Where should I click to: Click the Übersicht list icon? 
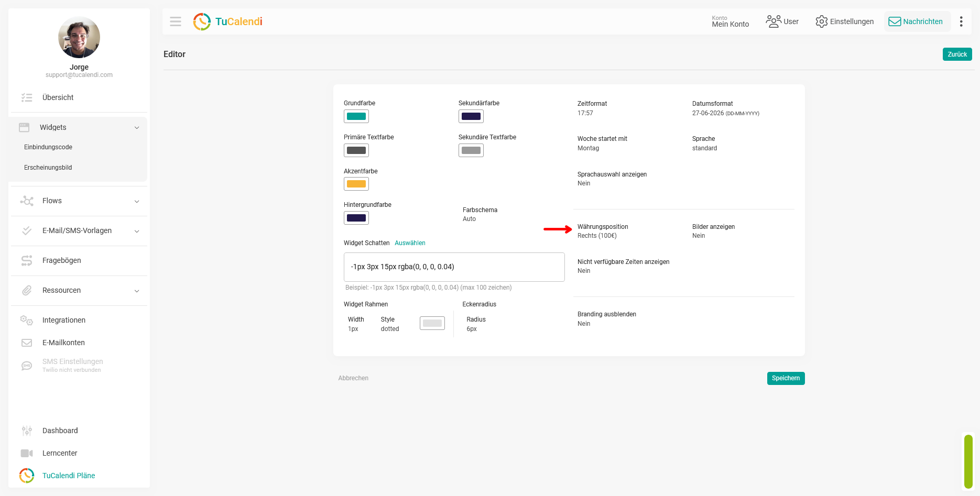coord(27,97)
